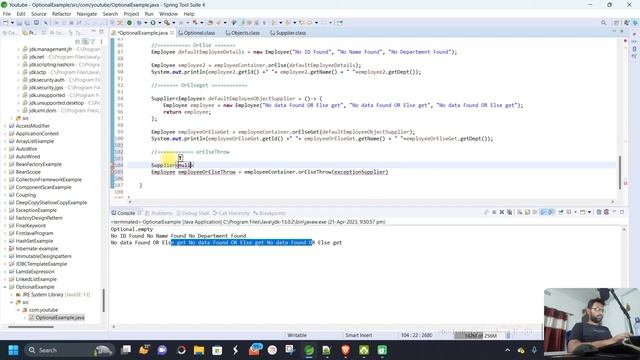This screenshot has width=640, height=360.
Task: Collapse the src folder under OptionalExample
Action: coord(11,302)
